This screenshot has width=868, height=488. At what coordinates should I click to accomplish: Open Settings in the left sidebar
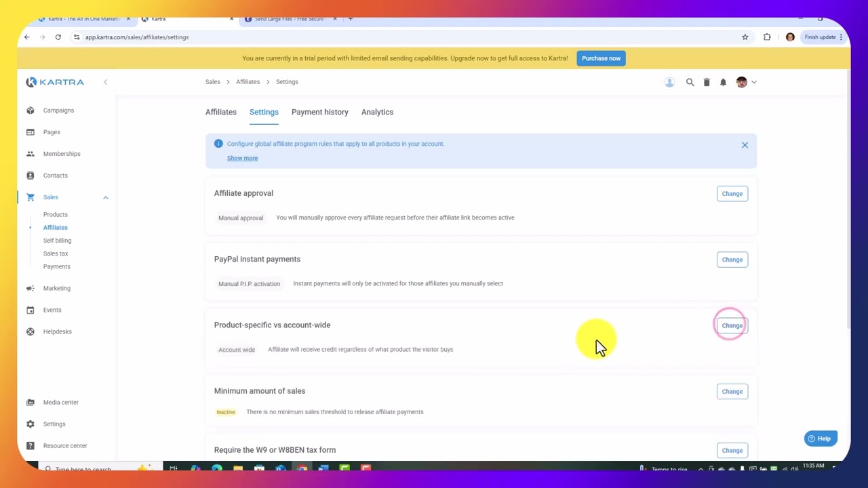[x=54, y=424]
